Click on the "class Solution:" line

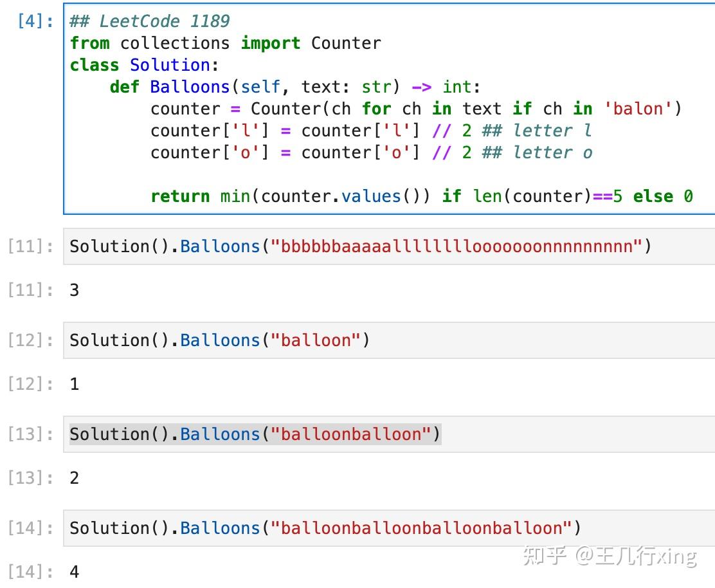(x=144, y=65)
